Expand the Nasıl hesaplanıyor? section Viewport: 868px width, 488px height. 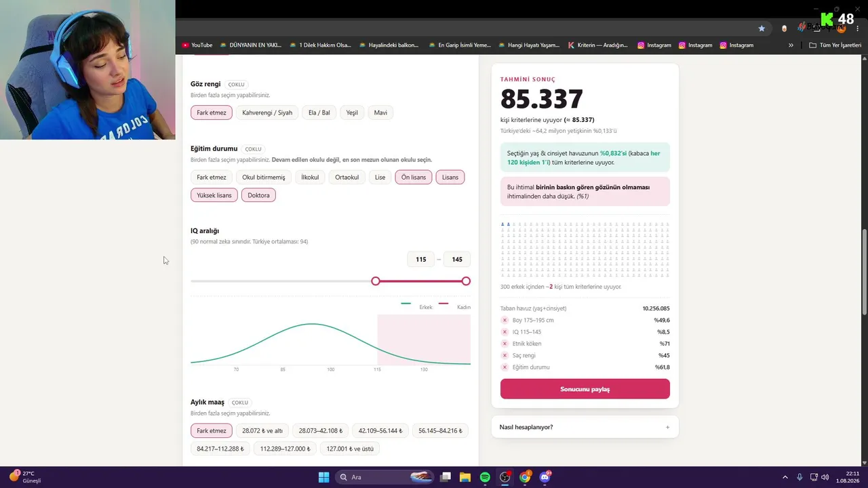[x=585, y=427]
